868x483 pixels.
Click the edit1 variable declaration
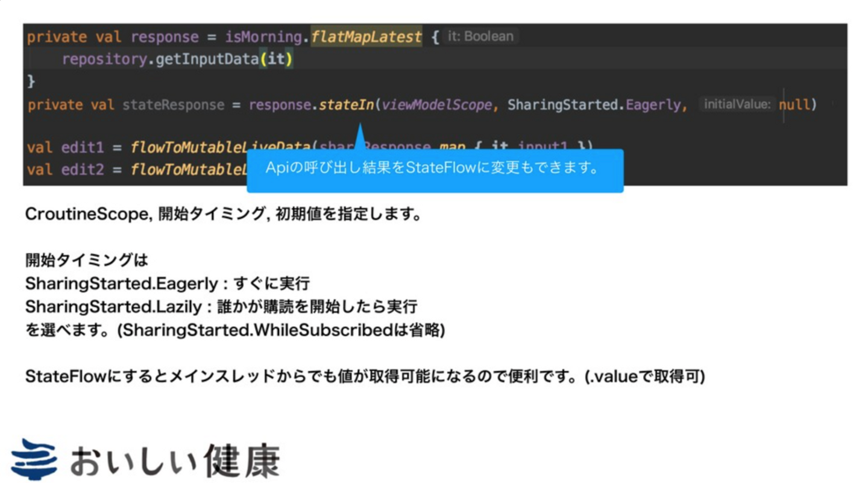click(x=78, y=147)
